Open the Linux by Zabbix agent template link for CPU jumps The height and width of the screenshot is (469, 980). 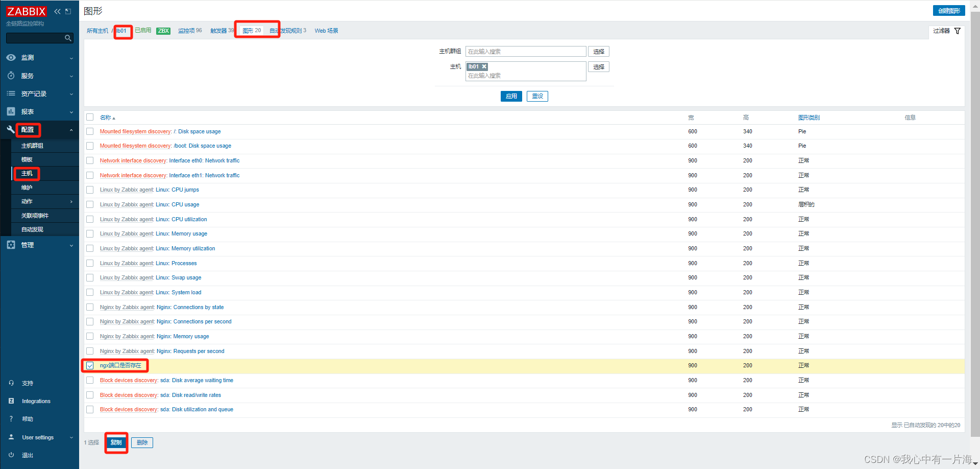pyautogui.click(x=127, y=190)
